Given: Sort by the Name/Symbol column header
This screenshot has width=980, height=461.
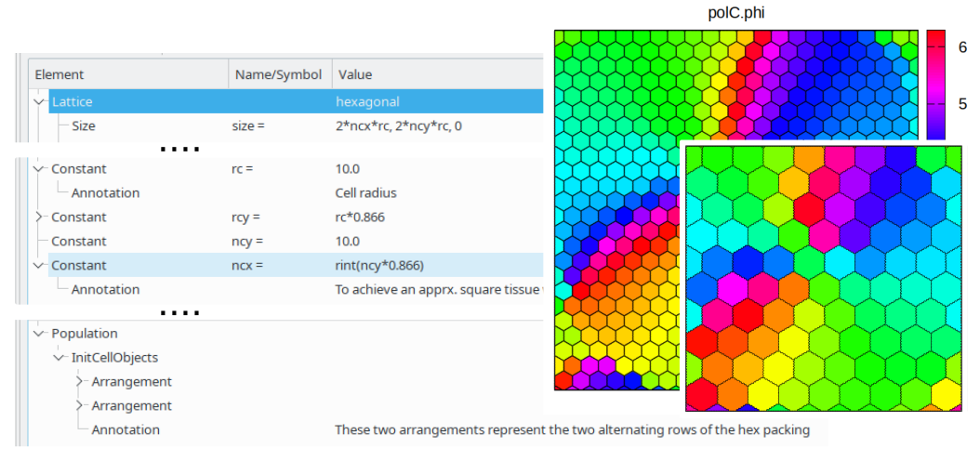Looking at the screenshot, I should [278, 74].
